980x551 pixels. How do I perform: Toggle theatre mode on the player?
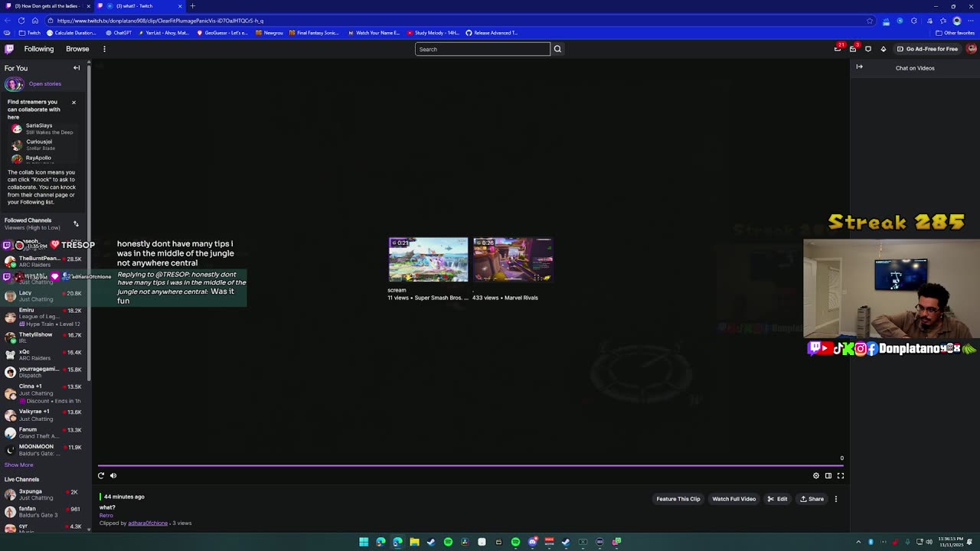(x=828, y=476)
